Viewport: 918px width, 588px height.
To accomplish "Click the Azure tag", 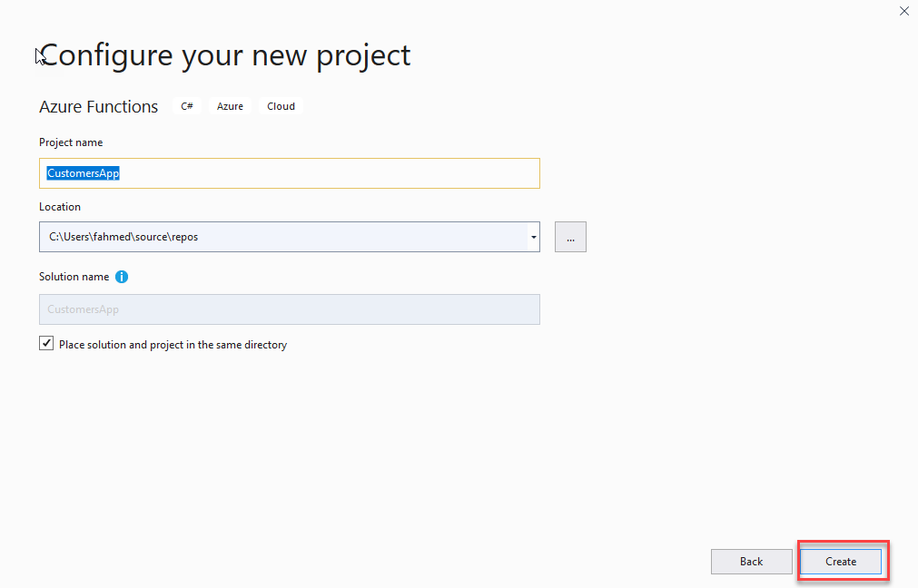I will (x=230, y=106).
